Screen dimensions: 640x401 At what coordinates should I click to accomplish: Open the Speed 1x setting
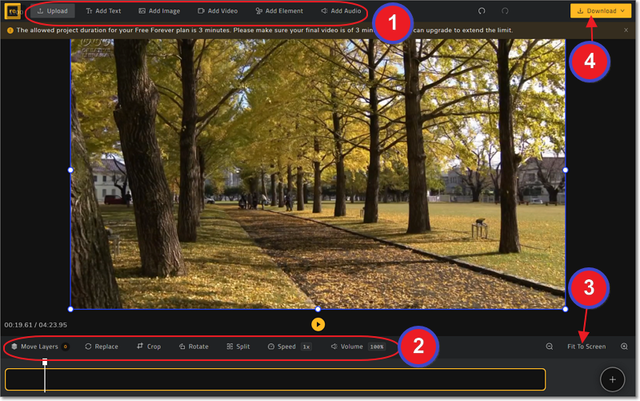tap(289, 346)
